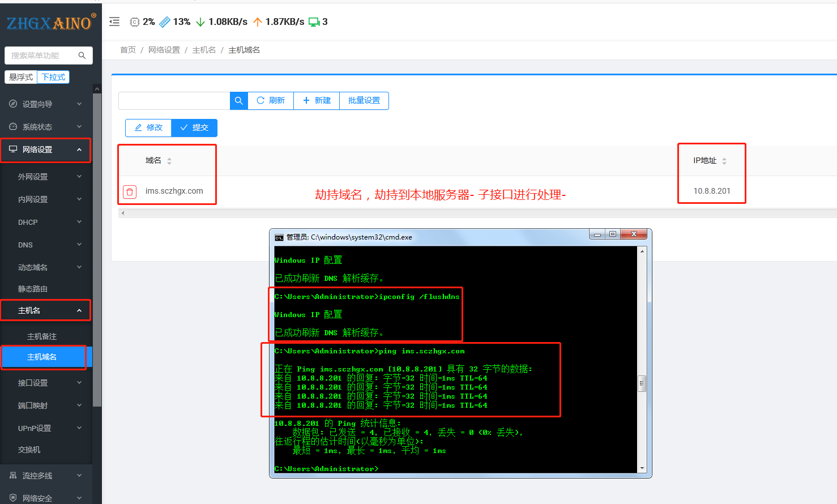The width and height of the screenshot is (837, 504).
Task: Click the online devices monitor icon
Action: coord(314,22)
